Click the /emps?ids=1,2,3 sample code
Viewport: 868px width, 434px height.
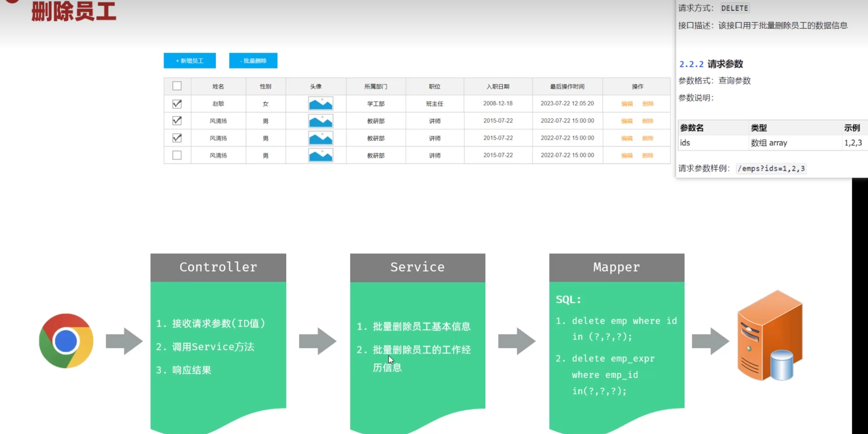click(771, 168)
